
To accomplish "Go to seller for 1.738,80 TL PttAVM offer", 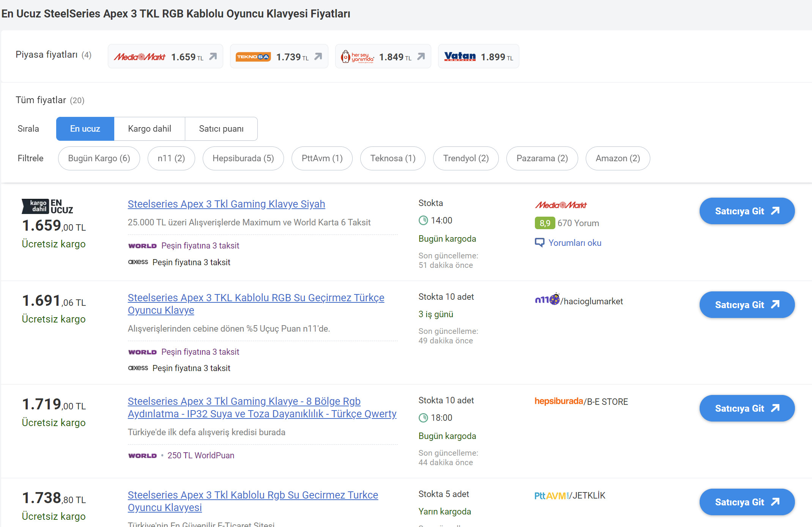I will 747,502.
